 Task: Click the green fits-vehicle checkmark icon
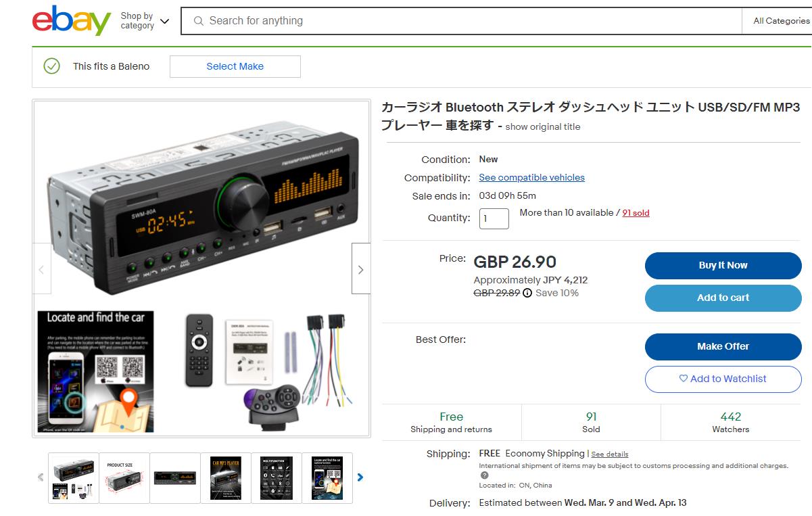coord(51,66)
